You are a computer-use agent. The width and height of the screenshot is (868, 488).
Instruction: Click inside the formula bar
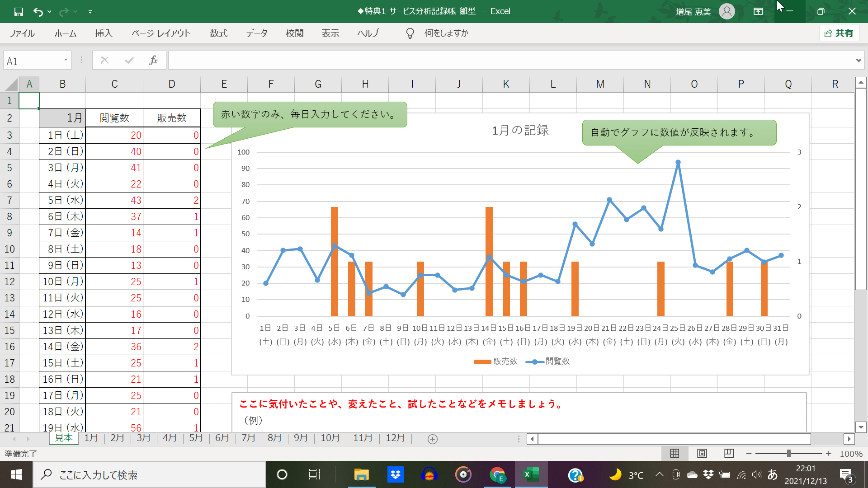[x=511, y=60]
